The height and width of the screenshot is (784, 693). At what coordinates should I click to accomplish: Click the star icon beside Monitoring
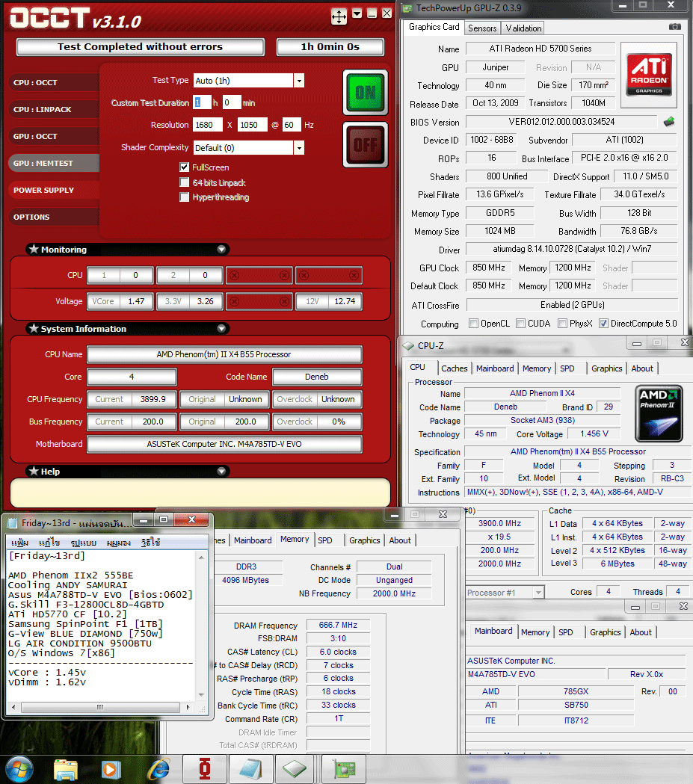coord(34,249)
